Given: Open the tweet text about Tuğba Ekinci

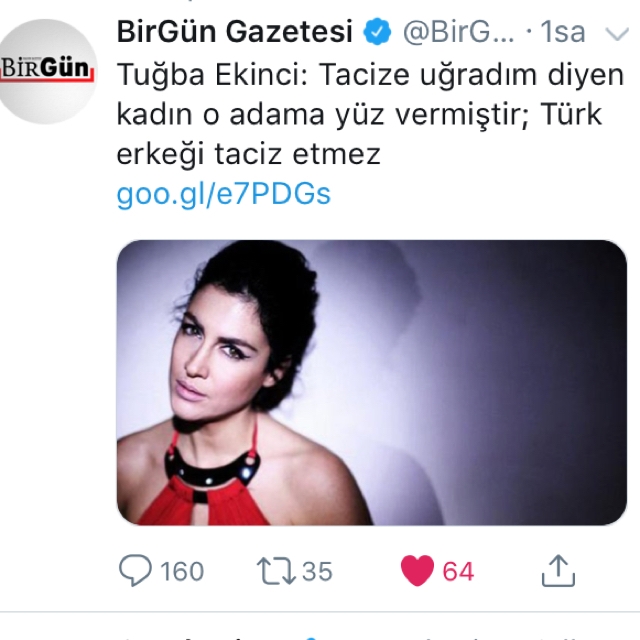Looking at the screenshot, I should [x=370, y=114].
